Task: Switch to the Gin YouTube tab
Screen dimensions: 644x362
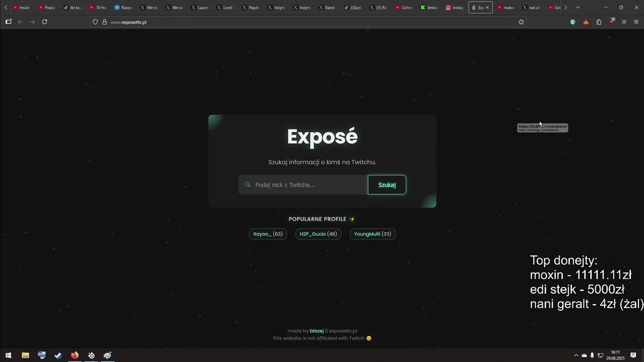Action: point(554,8)
